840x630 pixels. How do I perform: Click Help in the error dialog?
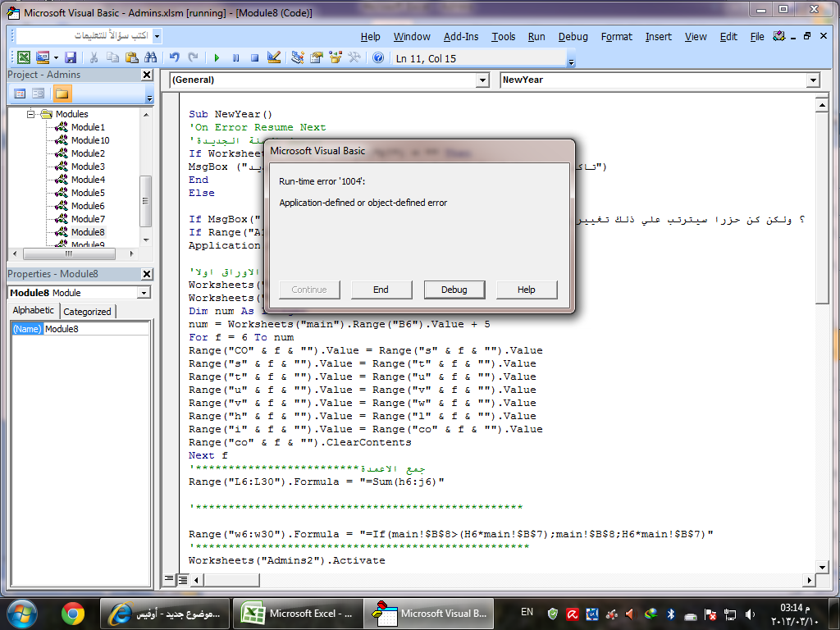click(x=527, y=290)
